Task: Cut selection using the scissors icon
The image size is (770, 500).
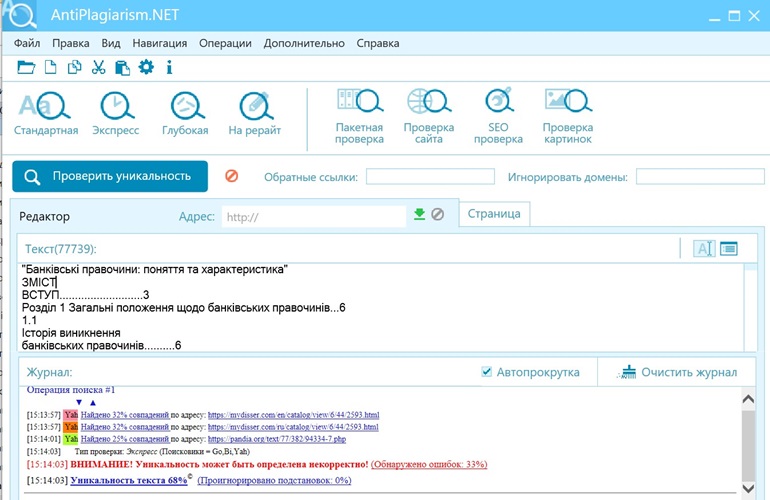Action: [98, 67]
